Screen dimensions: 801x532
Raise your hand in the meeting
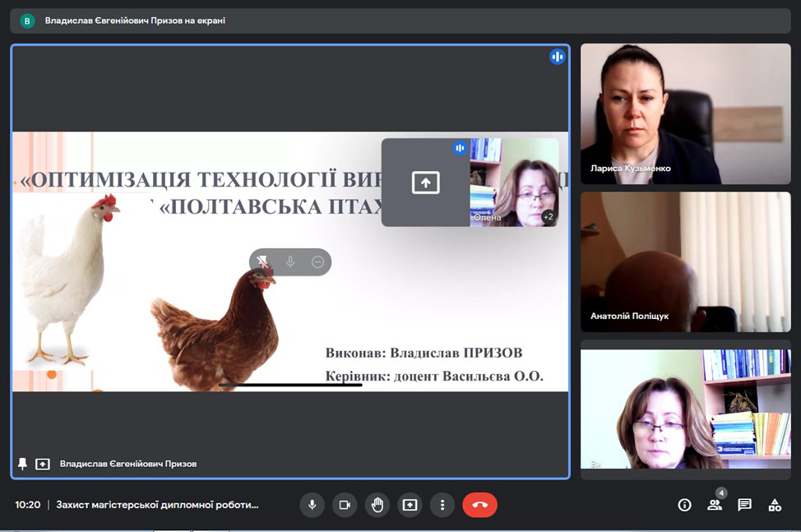coord(377,505)
